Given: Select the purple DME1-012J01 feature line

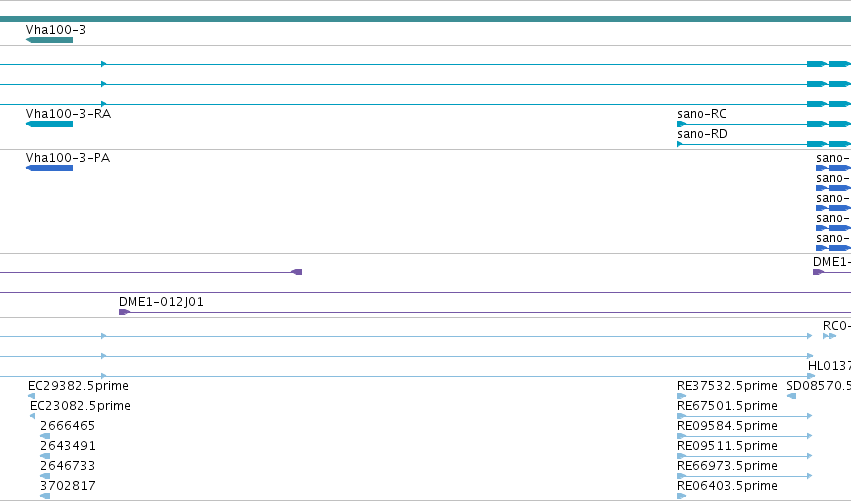Looking at the screenshot, I should click(485, 312).
